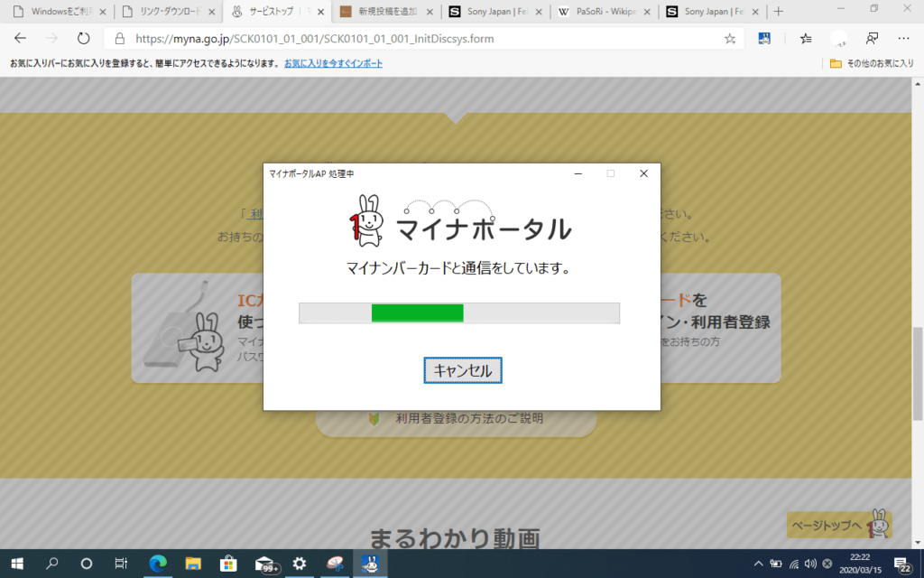Open the MynaPortal browser extension icon
The width and height of the screenshot is (924, 578).
(x=764, y=39)
